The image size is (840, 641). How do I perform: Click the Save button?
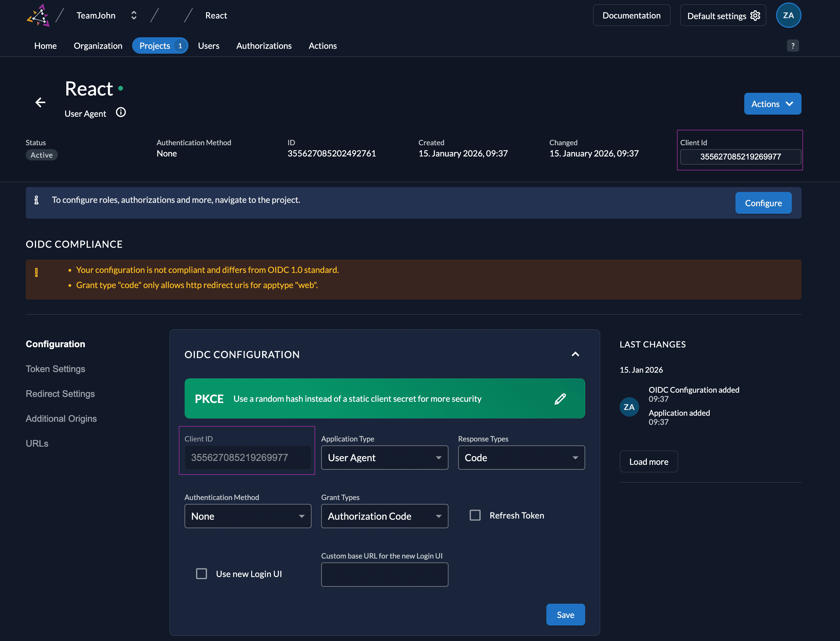[x=565, y=615]
